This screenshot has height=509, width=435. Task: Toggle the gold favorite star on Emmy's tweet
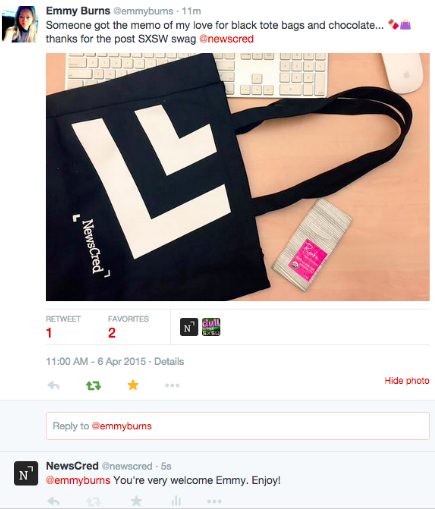[x=133, y=385]
